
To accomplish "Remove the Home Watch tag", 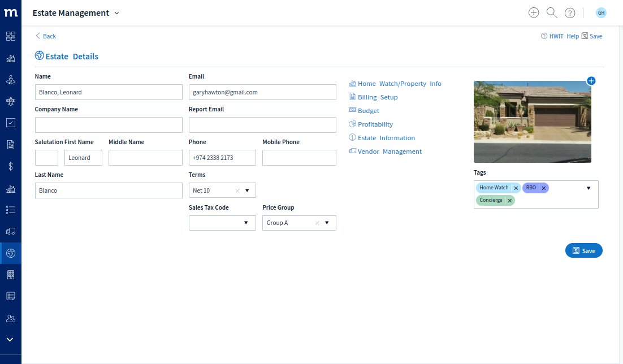I will [x=516, y=188].
